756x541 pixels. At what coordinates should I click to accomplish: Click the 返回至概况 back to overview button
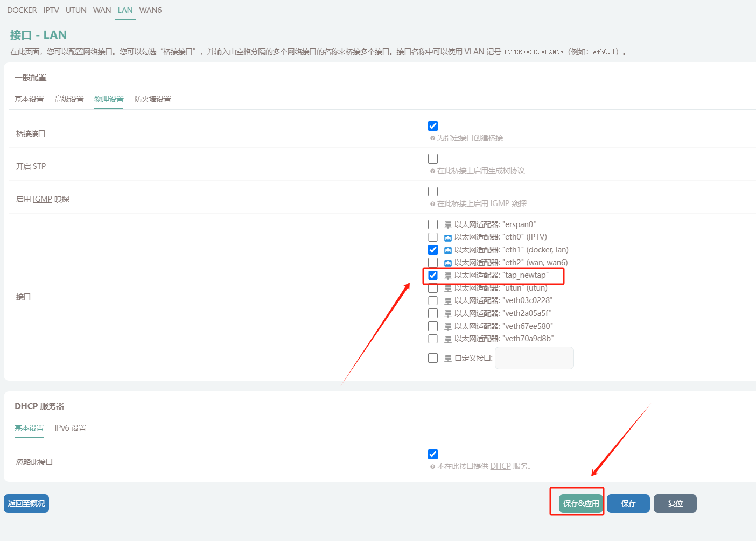coord(26,503)
